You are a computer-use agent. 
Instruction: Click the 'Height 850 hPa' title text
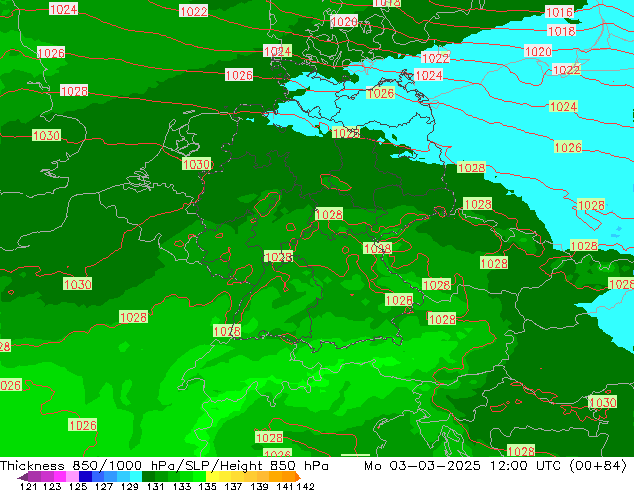point(275,466)
